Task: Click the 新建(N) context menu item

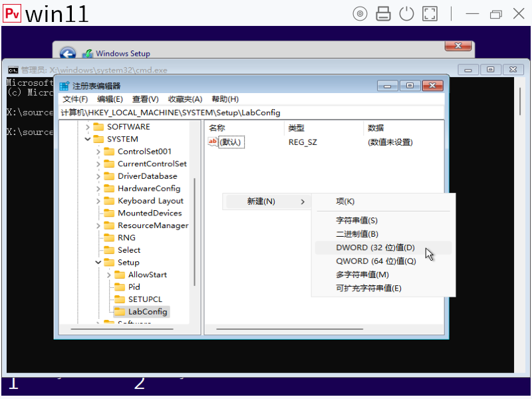Action: click(267, 201)
